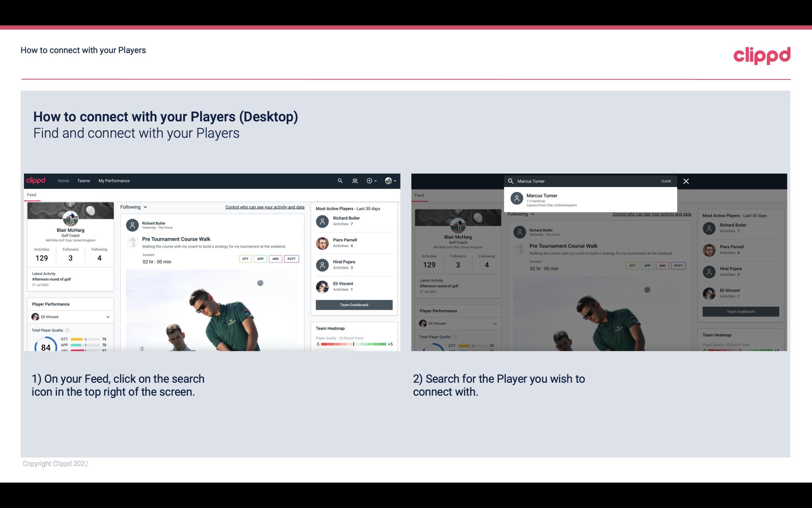812x508 pixels.
Task: Click the Home tab in navigation
Action: 63,180
